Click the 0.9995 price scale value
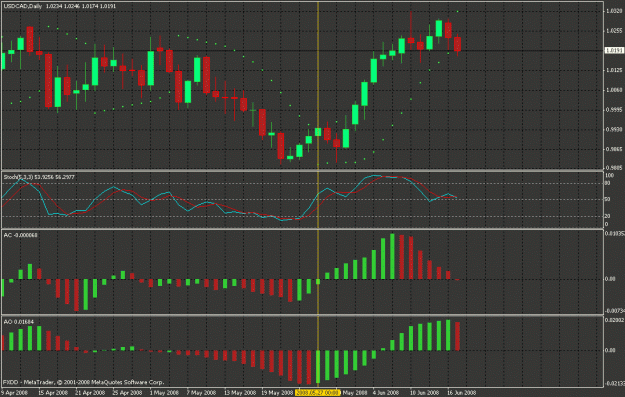The image size is (625, 397). (x=614, y=110)
